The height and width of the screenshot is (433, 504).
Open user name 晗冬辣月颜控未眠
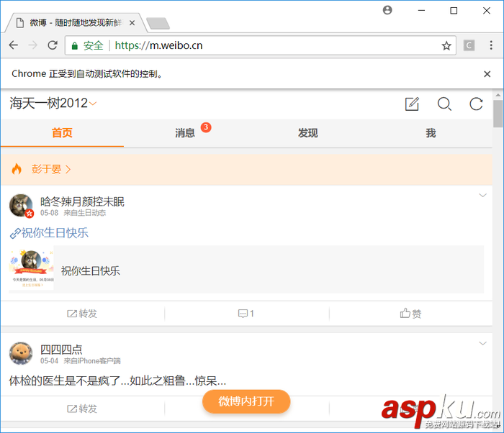tap(82, 201)
